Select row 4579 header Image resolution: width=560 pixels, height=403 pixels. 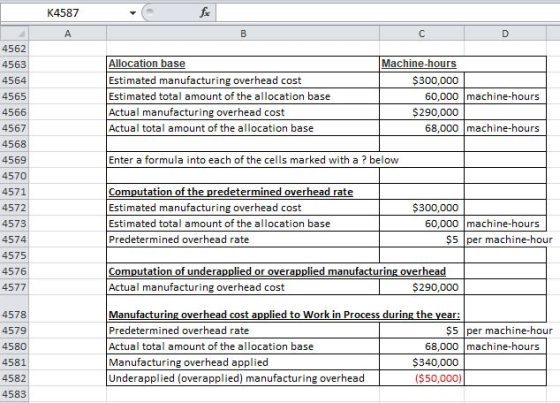[x=14, y=330]
